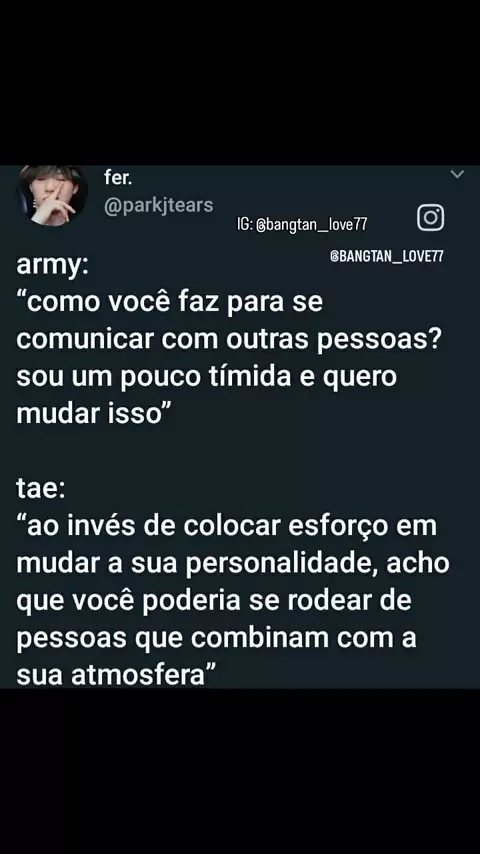Click the Instagram logo icon

tap(430, 218)
